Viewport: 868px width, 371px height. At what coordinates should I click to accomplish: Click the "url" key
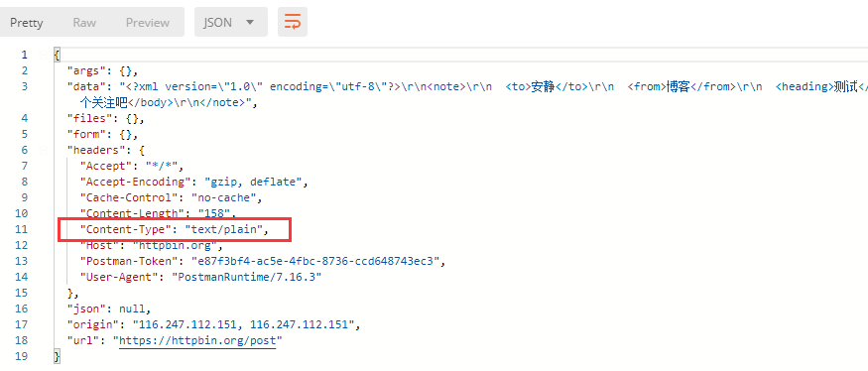(x=83, y=340)
